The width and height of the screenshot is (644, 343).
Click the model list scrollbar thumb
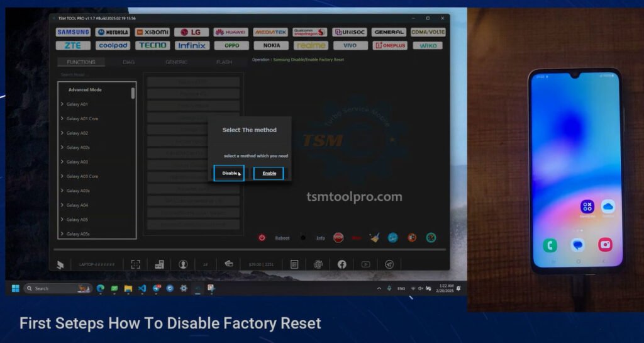[x=133, y=93]
